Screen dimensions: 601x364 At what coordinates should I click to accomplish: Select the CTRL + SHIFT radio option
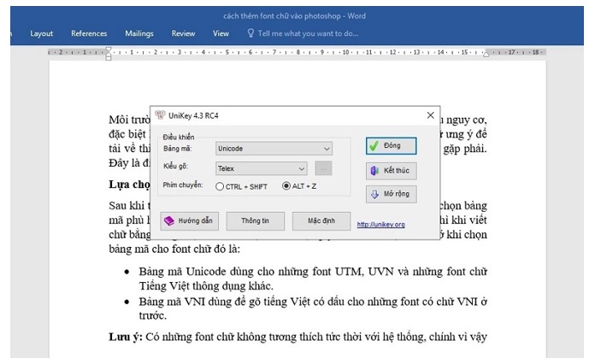pos(221,186)
